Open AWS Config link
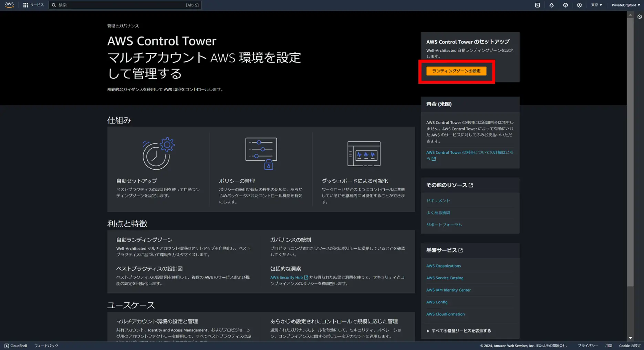 coord(437,302)
